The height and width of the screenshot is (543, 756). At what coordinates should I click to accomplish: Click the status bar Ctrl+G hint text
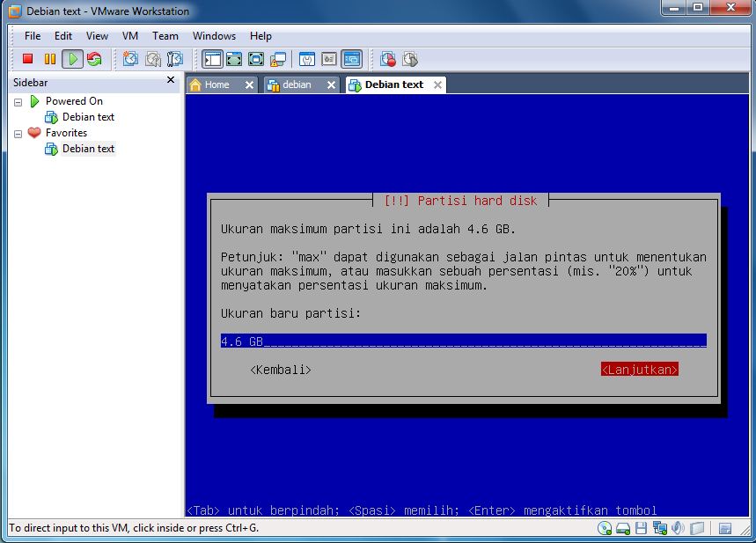[134, 528]
